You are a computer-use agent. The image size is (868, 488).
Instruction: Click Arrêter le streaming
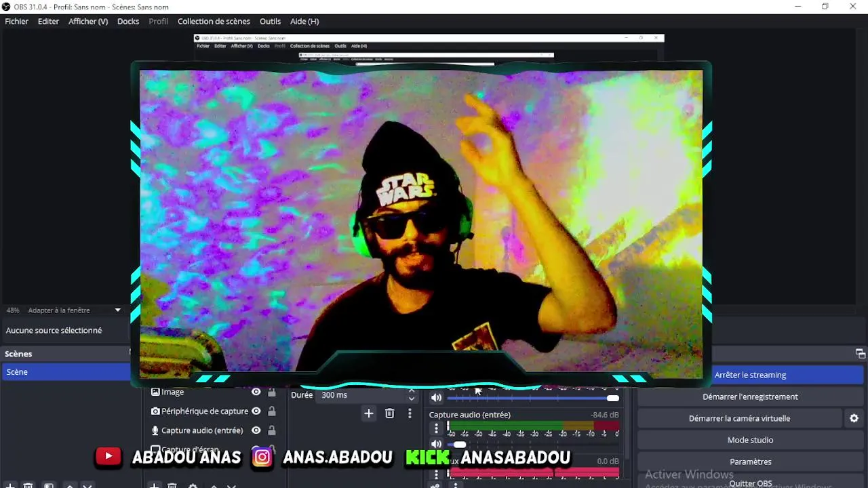pos(750,375)
